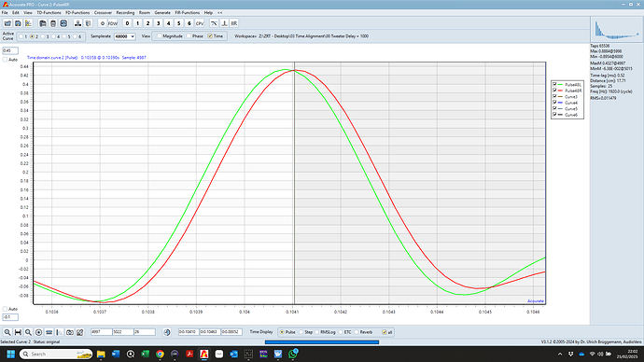Click the save disk icon in toolbar
The height and width of the screenshot is (362, 644).
18,23
